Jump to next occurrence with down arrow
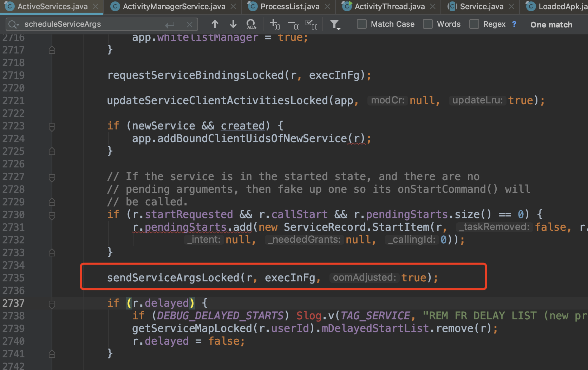The image size is (588, 370). pyautogui.click(x=233, y=24)
